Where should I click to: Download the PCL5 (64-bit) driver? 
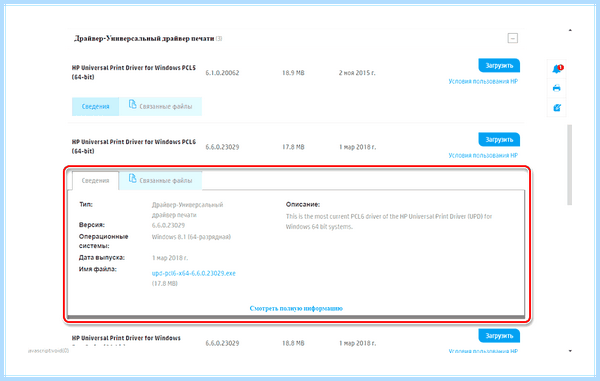(499, 65)
